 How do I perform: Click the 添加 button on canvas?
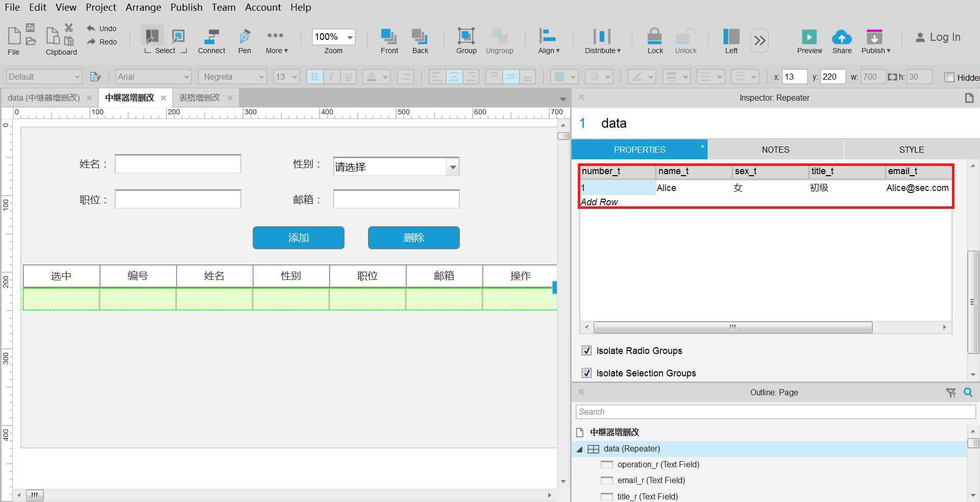click(x=299, y=237)
